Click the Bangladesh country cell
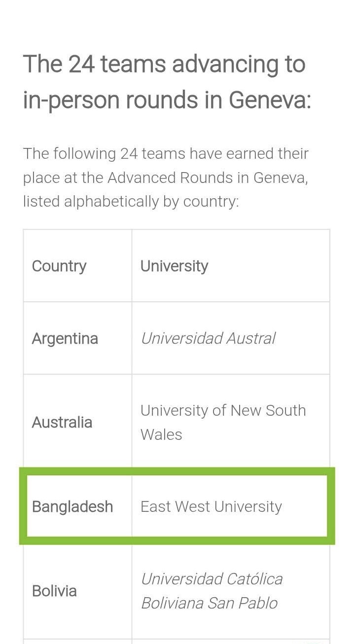 pyautogui.click(x=72, y=507)
